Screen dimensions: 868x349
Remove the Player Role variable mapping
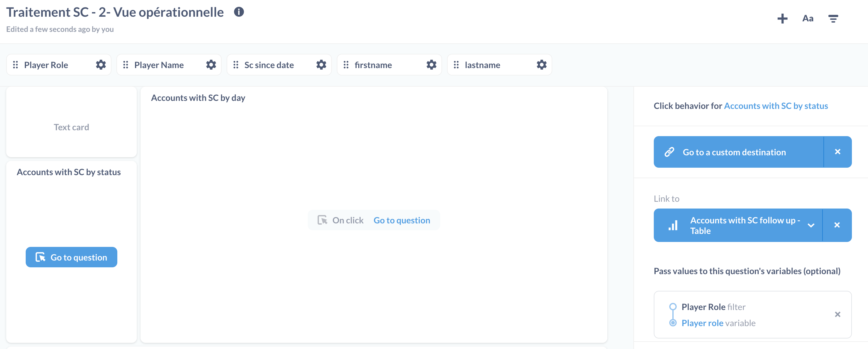pyautogui.click(x=838, y=314)
